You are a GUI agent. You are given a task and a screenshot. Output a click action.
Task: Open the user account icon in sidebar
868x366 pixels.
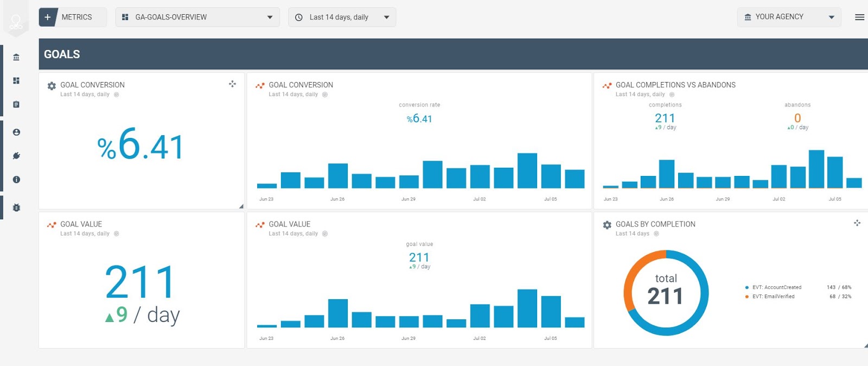click(x=16, y=132)
